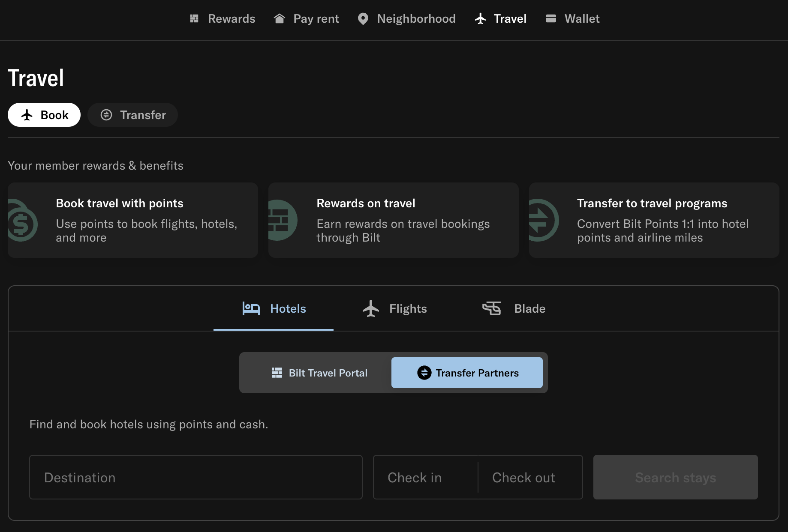Select the Travel airplane icon in navigation
788x532 pixels.
480,18
